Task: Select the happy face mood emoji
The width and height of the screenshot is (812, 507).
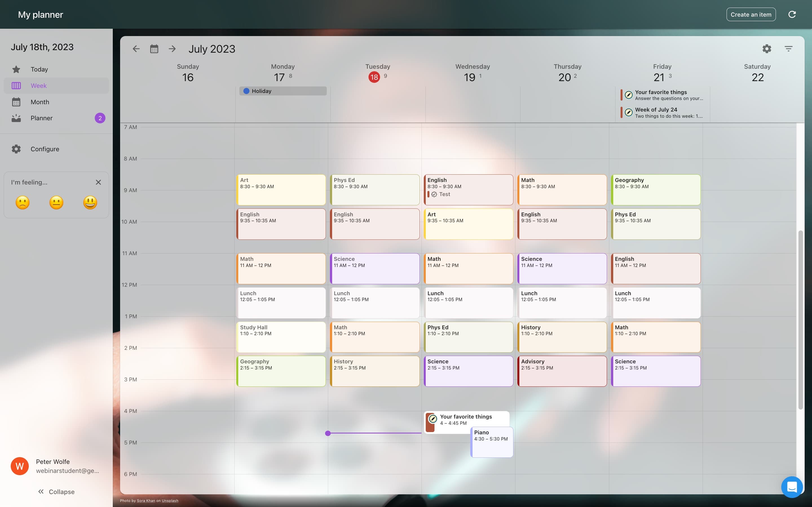Action: tap(90, 203)
